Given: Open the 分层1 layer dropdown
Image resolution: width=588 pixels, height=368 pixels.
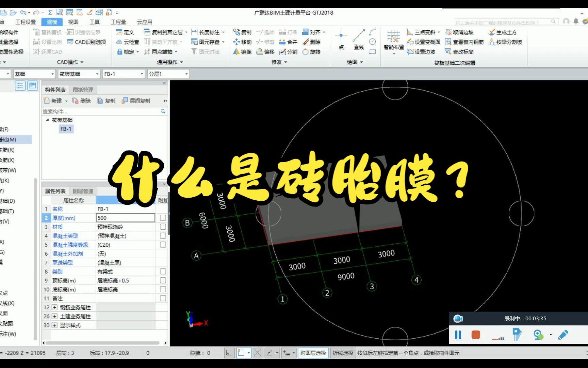Looking at the screenshot, I should tap(168, 74).
